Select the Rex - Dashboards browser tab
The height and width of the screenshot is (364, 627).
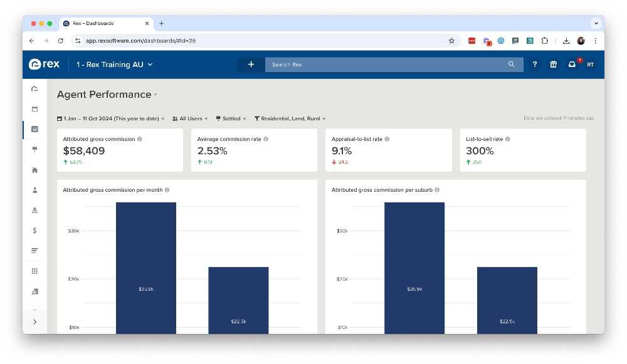[103, 23]
